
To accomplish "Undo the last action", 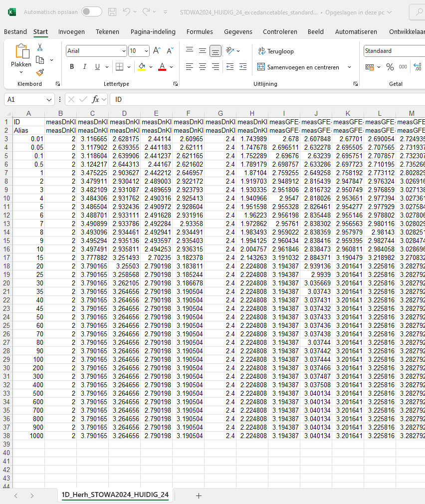I will coord(126,12).
